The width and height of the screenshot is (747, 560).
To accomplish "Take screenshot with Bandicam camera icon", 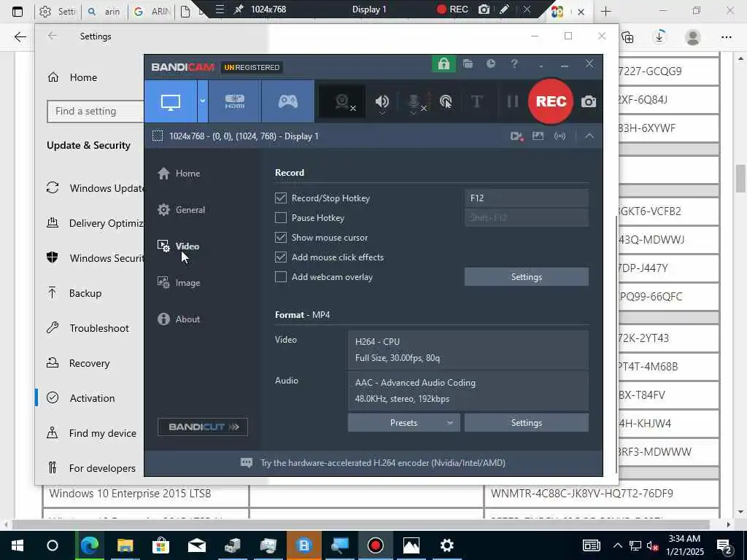I will [x=589, y=101].
